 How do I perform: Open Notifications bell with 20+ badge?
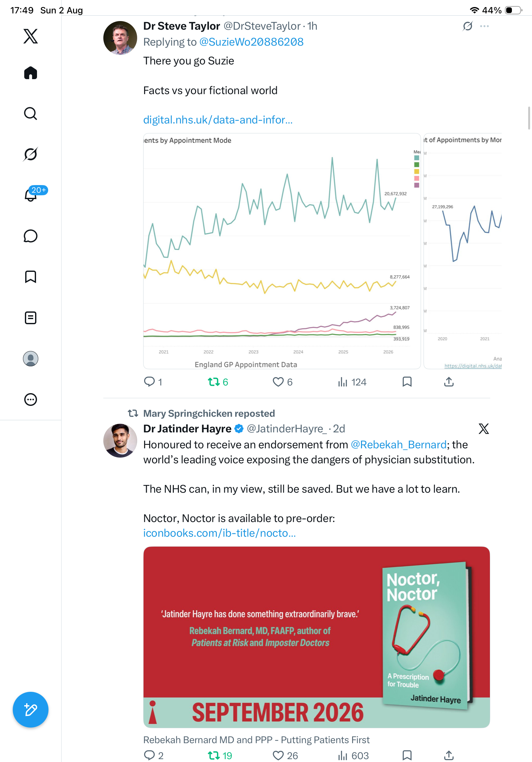[31, 195]
